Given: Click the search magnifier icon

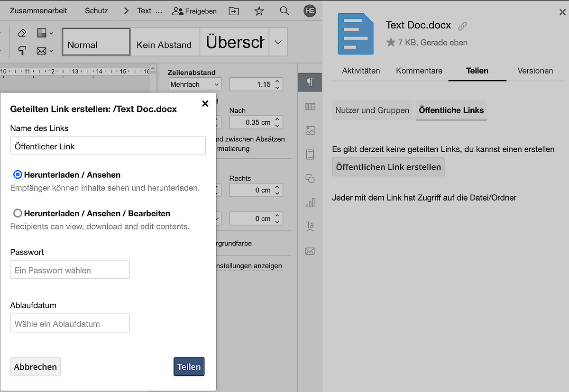Looking at the screenshot, I should 284,11.
